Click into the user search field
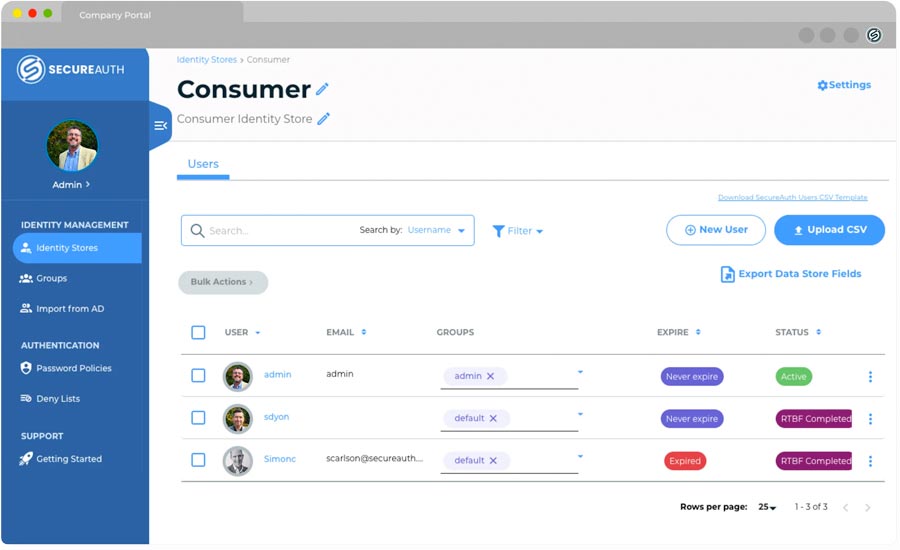900x550 pixels. [x=280, y=231]
